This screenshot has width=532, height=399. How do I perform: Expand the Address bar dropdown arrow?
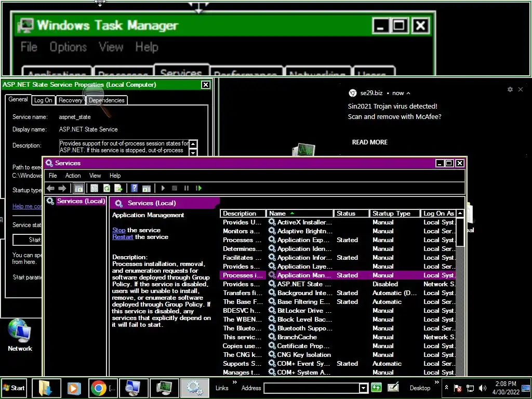[x=363, y=388]
